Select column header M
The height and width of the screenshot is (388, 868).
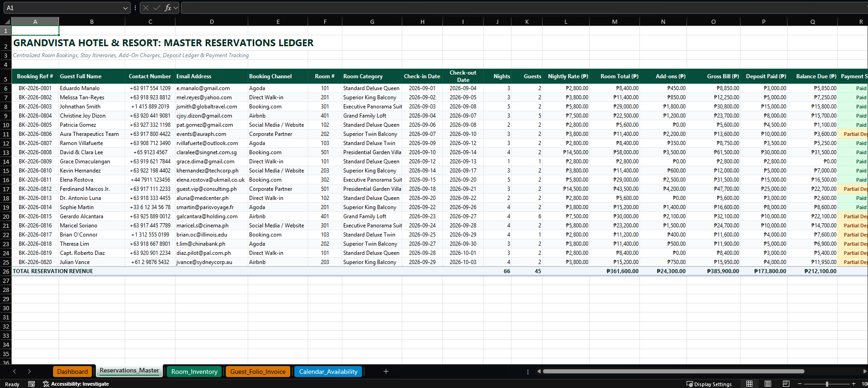pos(614,22)
